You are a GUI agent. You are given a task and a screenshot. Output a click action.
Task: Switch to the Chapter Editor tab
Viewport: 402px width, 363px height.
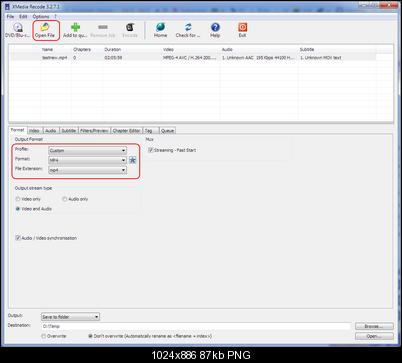tap(126, 131)
